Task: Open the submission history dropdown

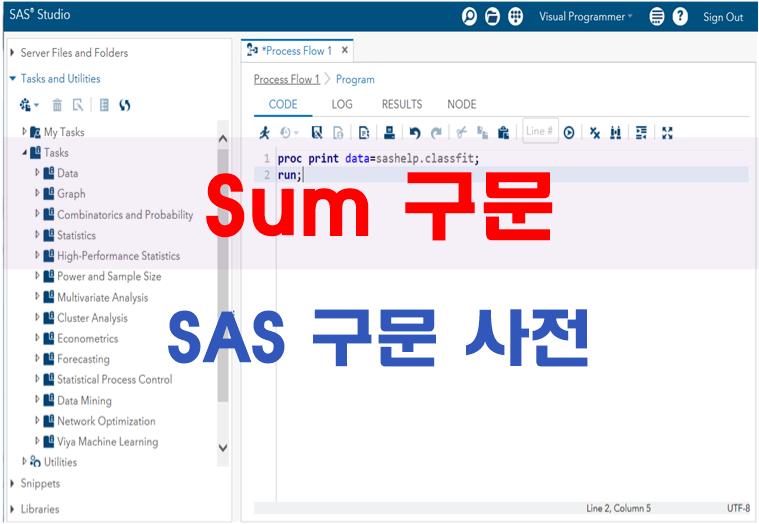Action: coord(289,132)
